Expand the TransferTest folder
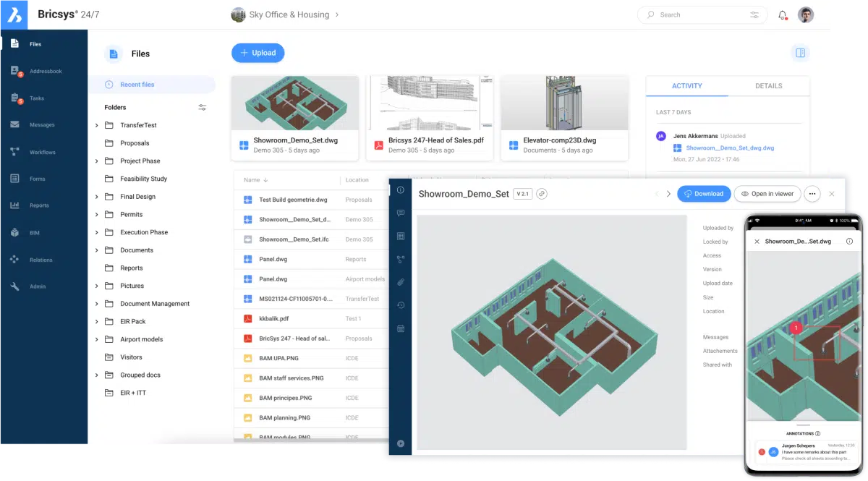Screen dimensions: 868x481 tap(97, 126)
